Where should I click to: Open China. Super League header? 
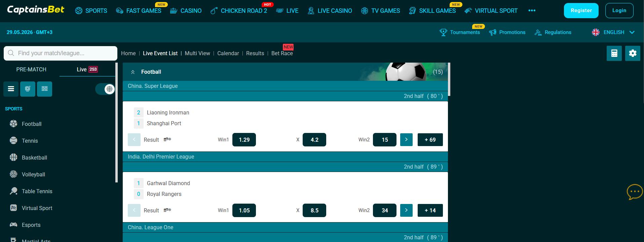pos(285,86)
